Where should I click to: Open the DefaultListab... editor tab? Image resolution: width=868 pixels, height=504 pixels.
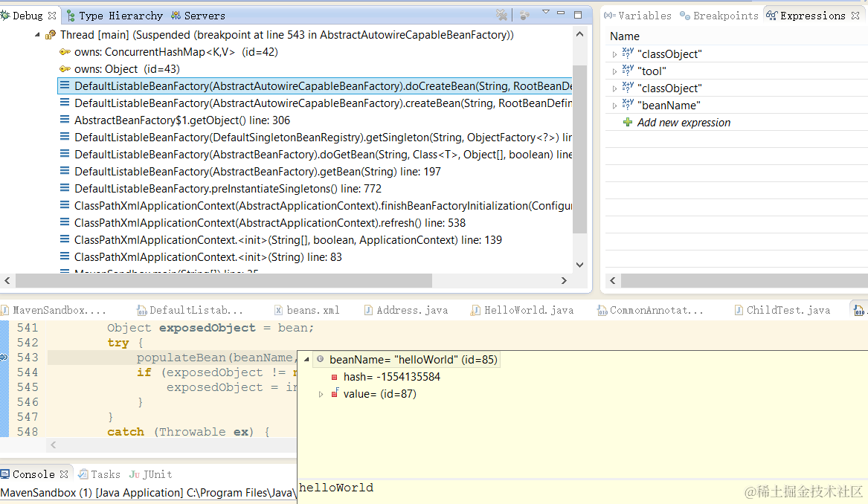point(190,311)
